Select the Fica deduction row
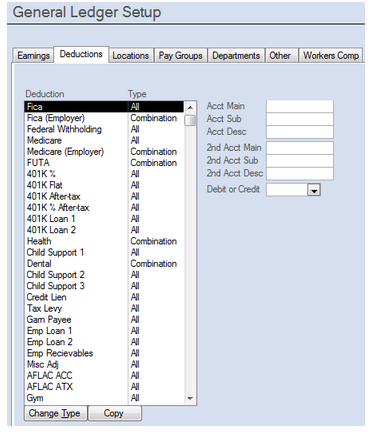Viewport: 370px width, 432px height. [x=104, y=107]
